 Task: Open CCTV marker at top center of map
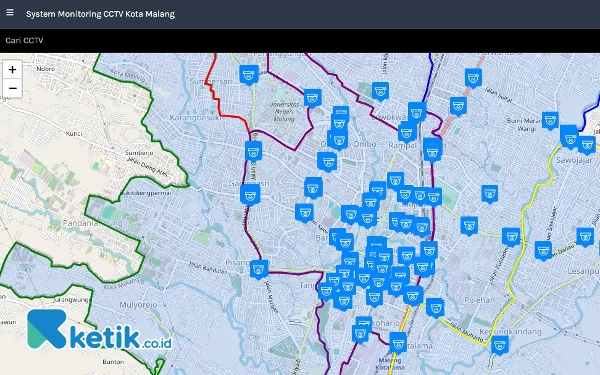coord(380,91)
